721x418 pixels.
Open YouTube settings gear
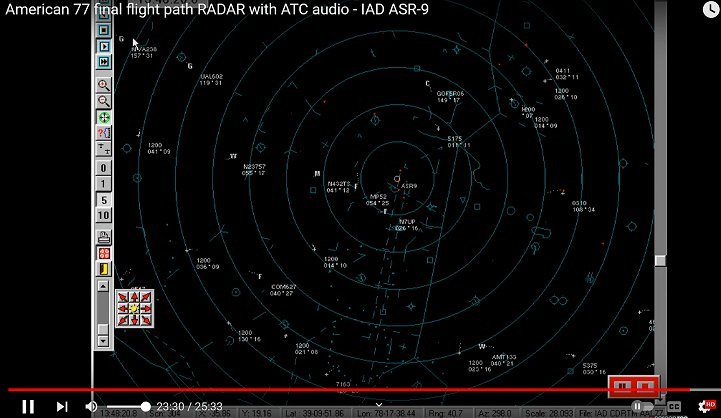(706, 406)
